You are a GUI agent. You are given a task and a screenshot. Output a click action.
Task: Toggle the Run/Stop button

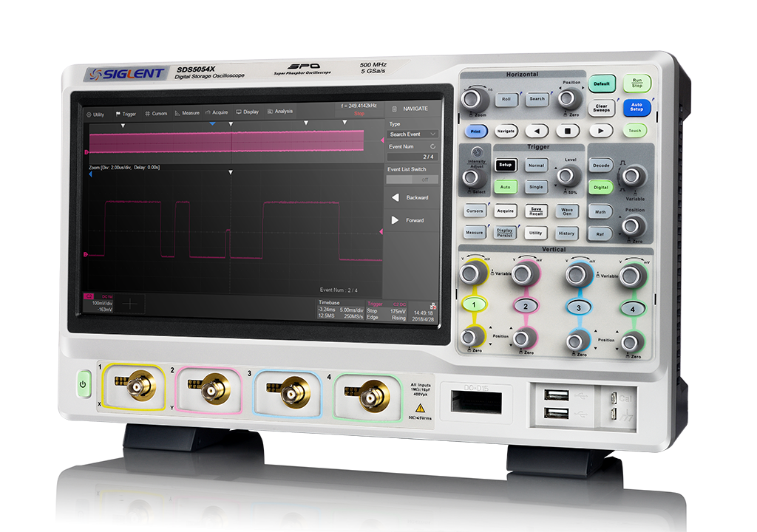(637, 83)
